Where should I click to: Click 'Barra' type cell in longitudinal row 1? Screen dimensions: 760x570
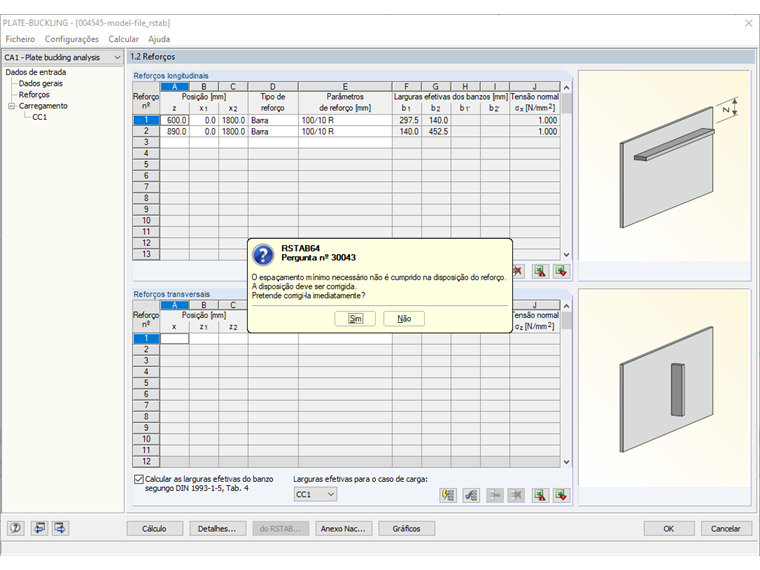(x=273, y=120)
